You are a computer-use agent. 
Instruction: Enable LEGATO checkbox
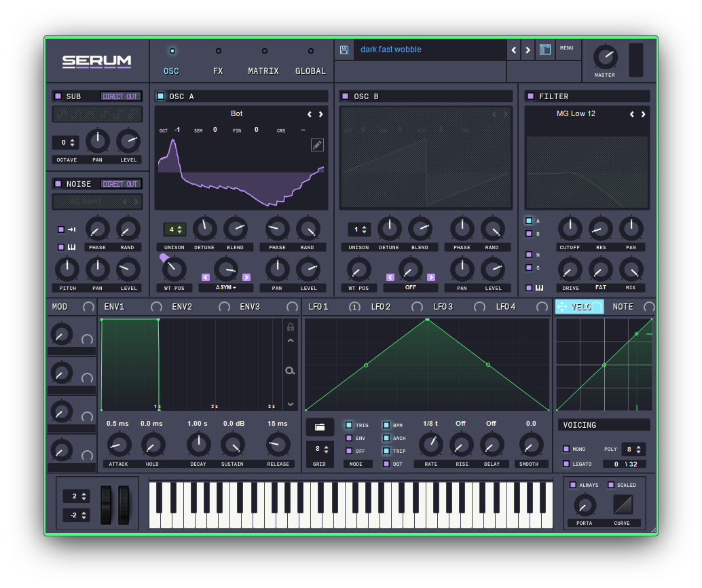point(566,464)
